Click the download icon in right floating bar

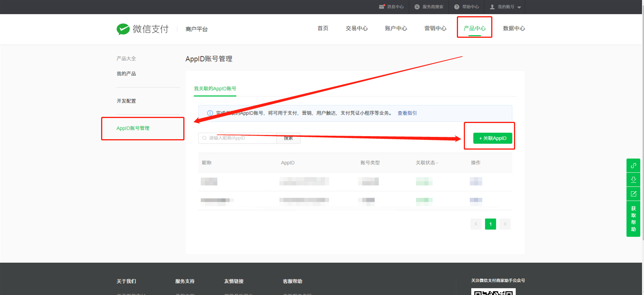tap(633, 180)
